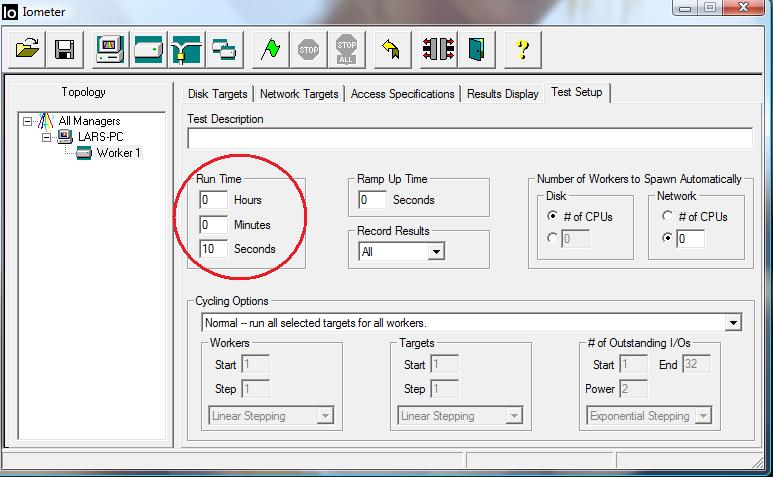Open the About/help question mark icon
Viewport: 773px width, 477px height.
[523, 49]
